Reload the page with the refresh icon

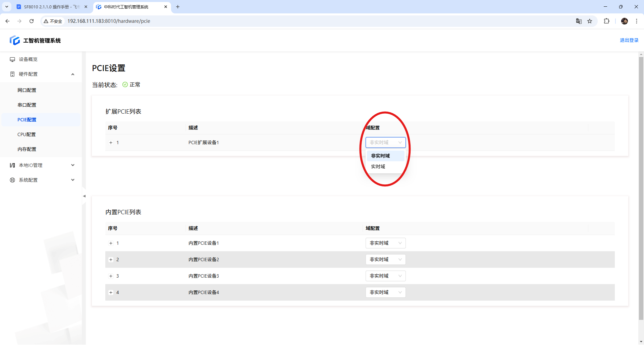coord(32,21)
